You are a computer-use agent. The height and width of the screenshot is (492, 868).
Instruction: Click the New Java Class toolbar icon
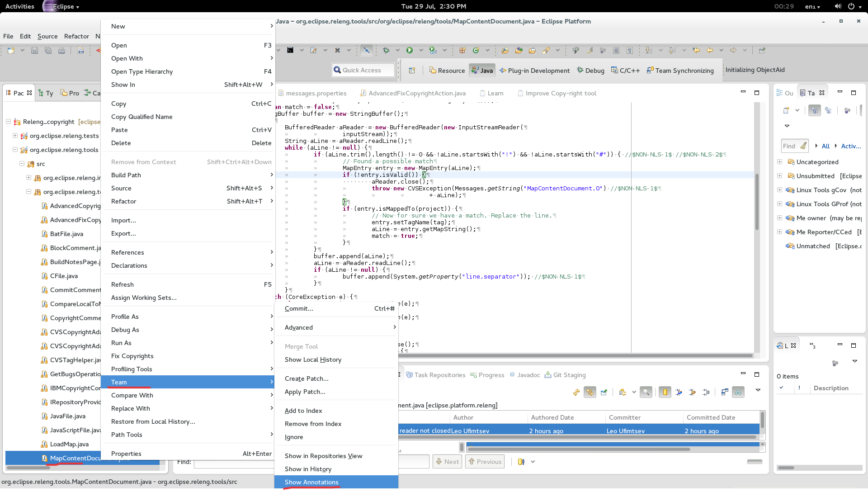[476, 50]
